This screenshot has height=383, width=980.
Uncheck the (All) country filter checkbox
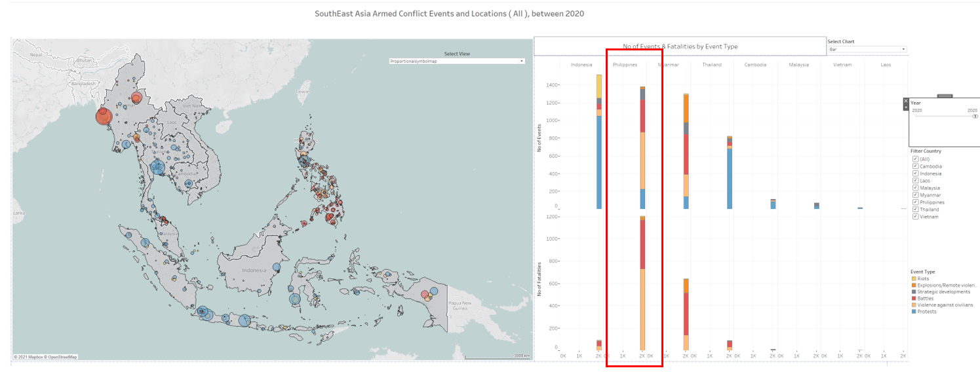point(915,159)
